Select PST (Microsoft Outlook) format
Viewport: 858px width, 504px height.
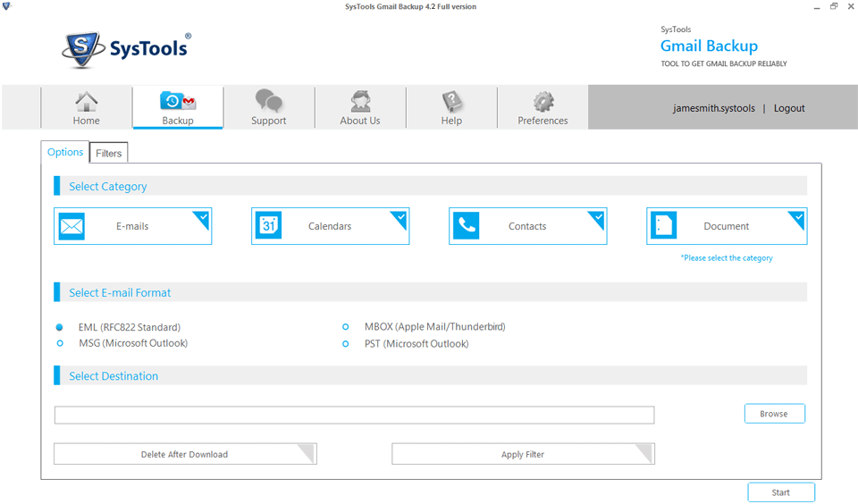(345, 344)
